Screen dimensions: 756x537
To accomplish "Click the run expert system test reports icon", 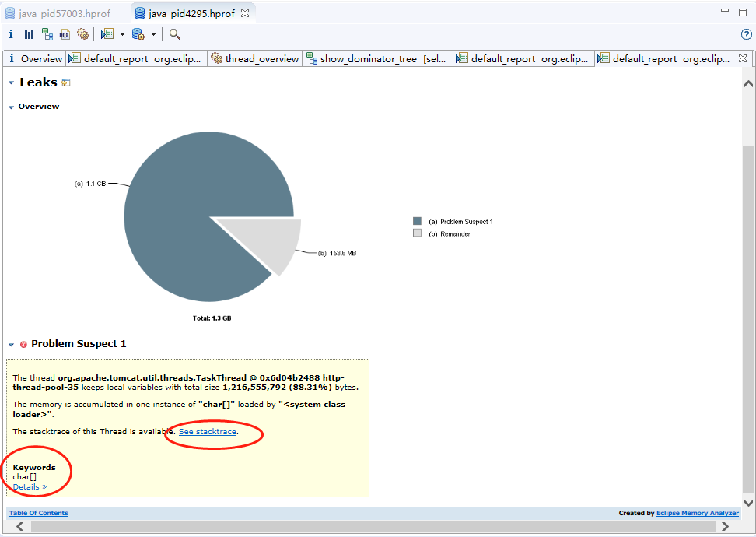I will pyautogui.click(x=107, y=34).
